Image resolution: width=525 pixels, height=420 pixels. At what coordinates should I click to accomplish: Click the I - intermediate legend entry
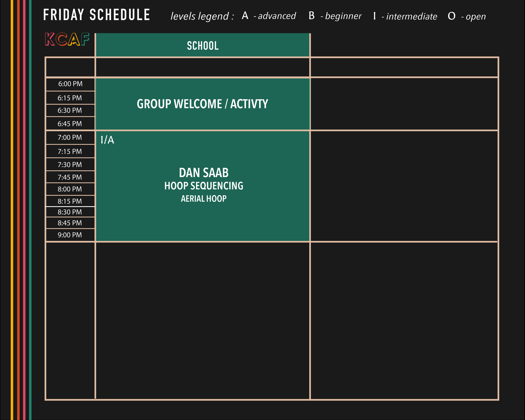(x=405, y=16)
